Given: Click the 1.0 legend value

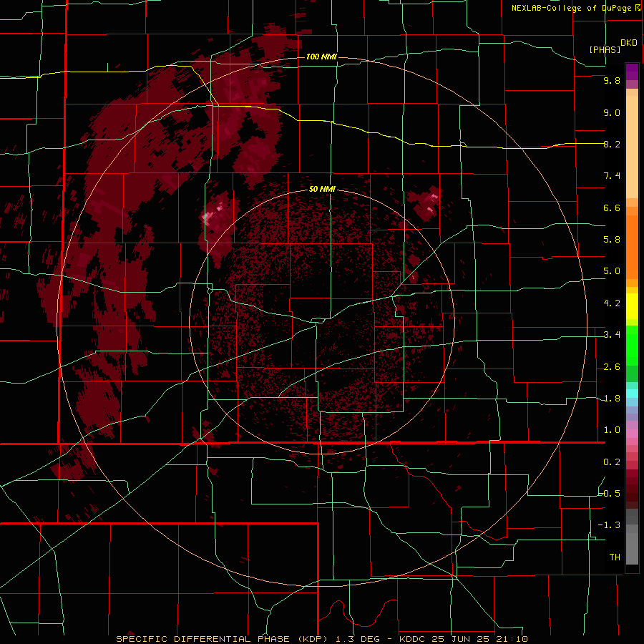Looking at the screenshot, I should [x=612, y=430].
